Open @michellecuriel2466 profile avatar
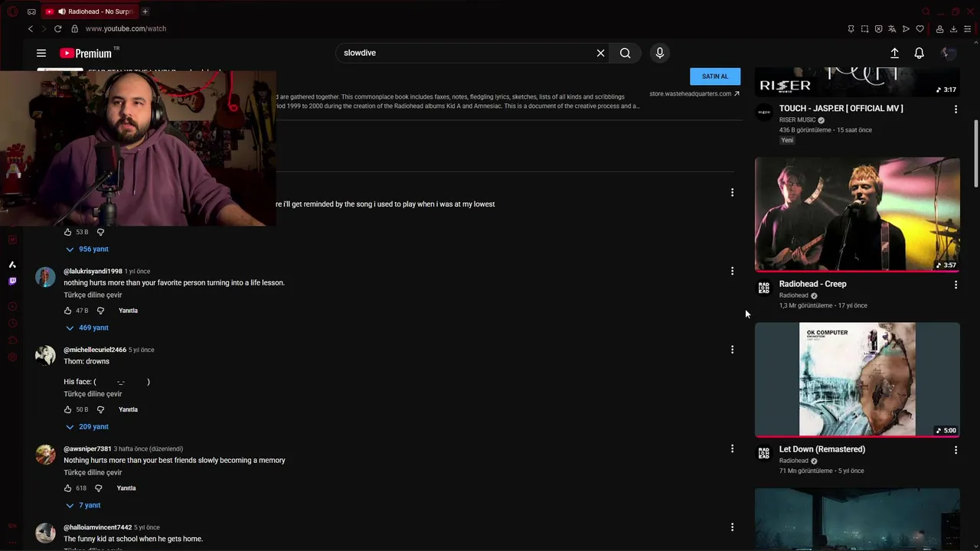 tap(45, 355)
